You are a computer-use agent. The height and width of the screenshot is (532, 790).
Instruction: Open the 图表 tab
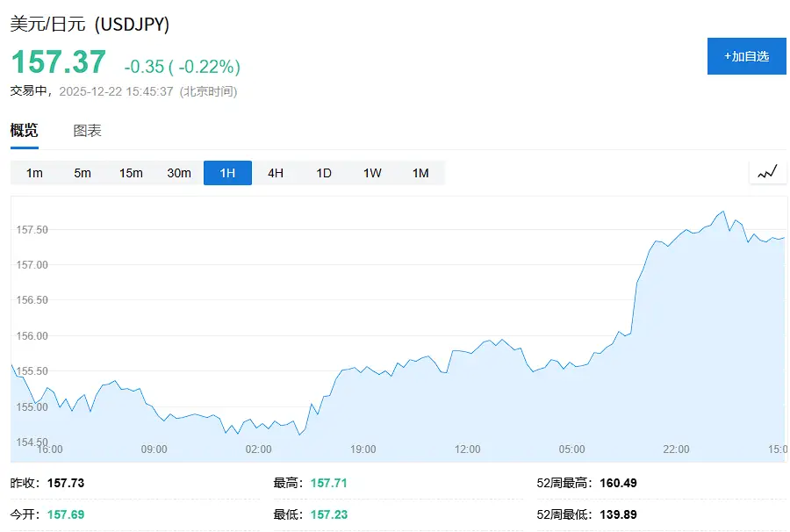click(x=87, y=131)
